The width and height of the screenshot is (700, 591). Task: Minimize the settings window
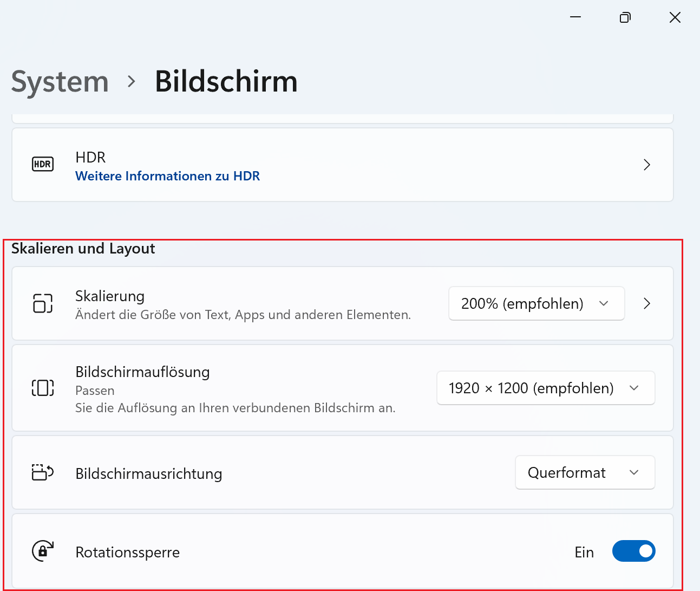click(575, 18)
